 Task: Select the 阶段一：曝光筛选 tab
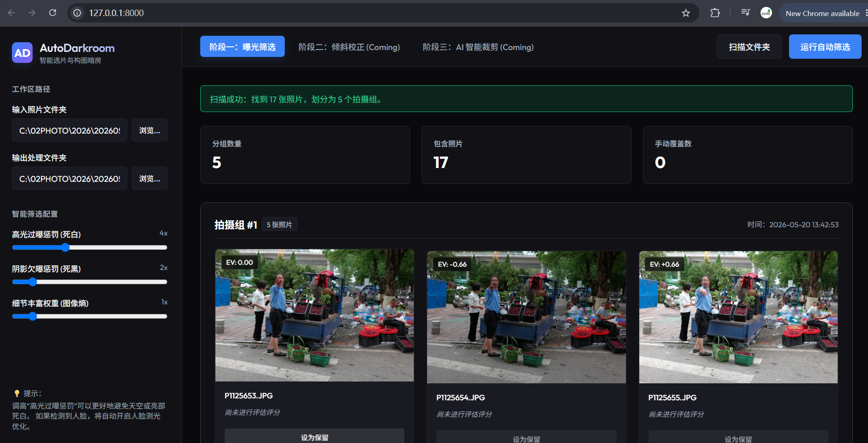(242, 46)
